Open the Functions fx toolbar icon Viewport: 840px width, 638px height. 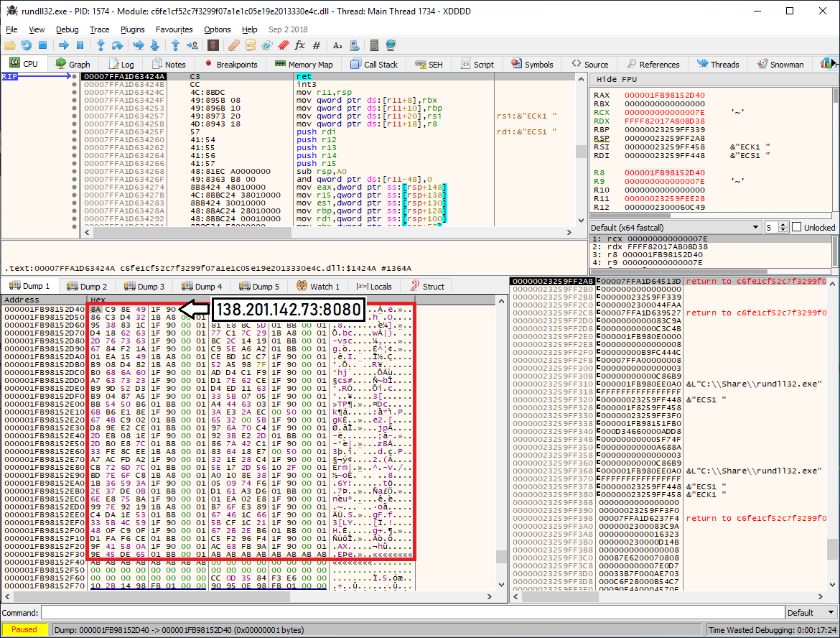tap(299, 45)
